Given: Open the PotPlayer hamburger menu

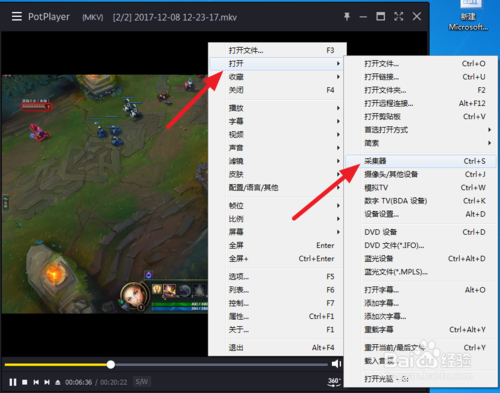Looking at the screenshot, I should 17,17.
